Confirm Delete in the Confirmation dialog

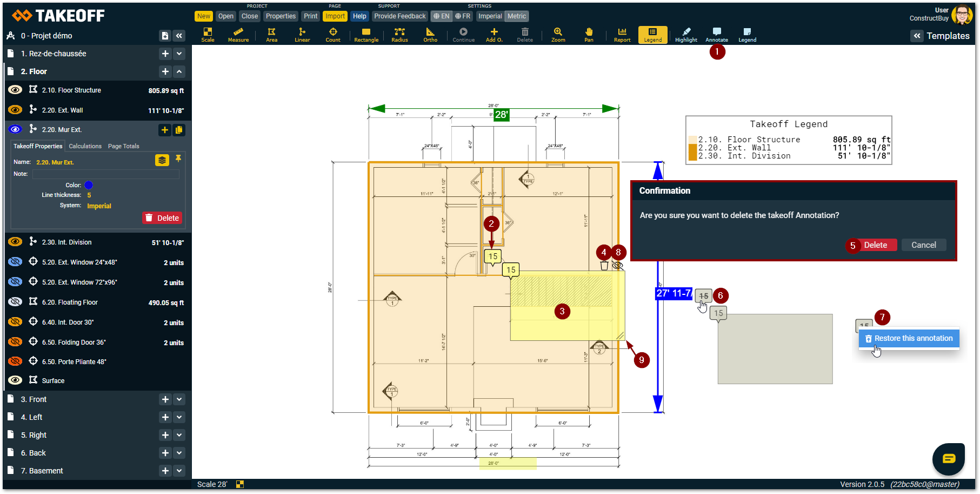click(x=875, y=245)
